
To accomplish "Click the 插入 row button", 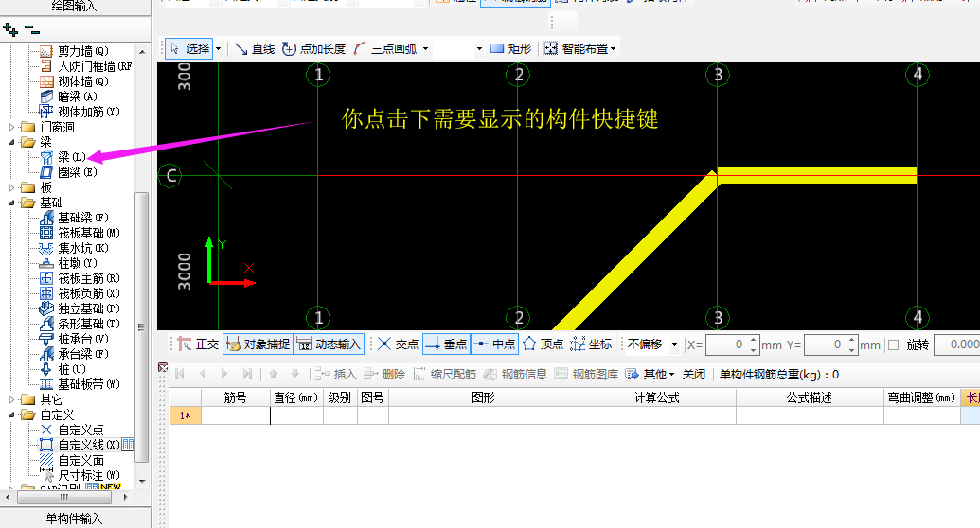I will 335,375.
